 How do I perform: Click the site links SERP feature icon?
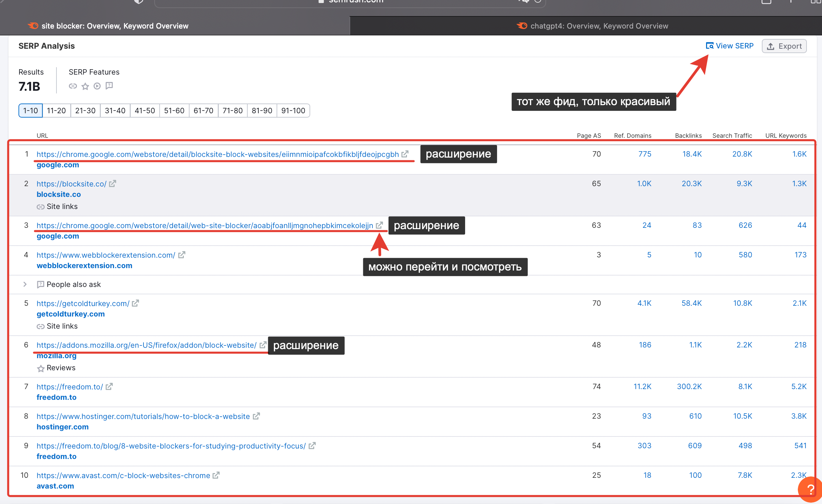pos(73,86)
